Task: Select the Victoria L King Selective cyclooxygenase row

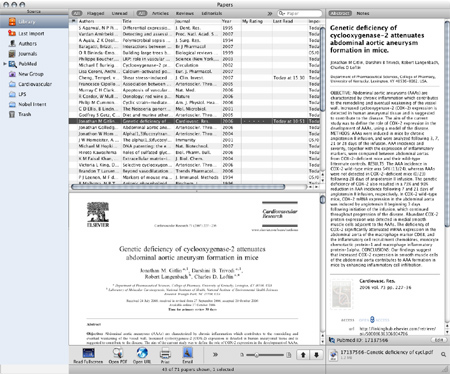Action: click(x=194, y=165)
